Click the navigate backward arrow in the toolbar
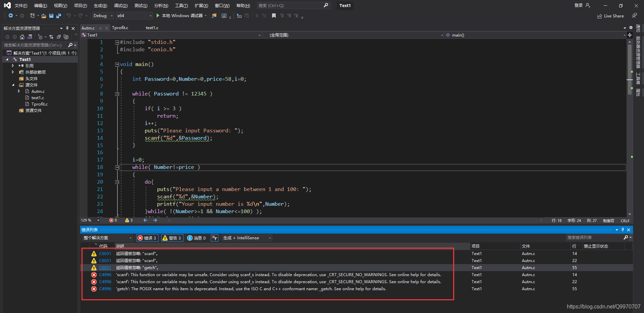 11,16
